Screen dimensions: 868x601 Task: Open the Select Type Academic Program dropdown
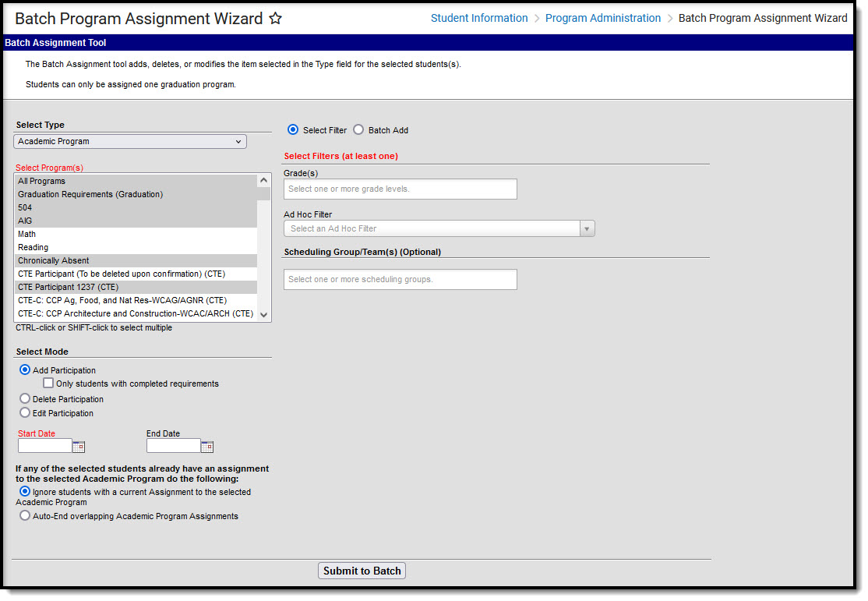point(130,141)
